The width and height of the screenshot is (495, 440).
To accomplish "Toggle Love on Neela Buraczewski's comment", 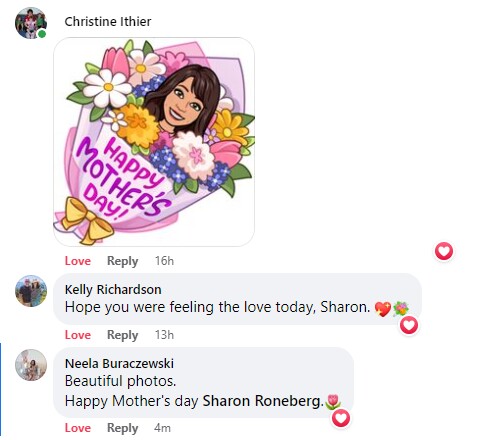I will click(x=78, y=428).
